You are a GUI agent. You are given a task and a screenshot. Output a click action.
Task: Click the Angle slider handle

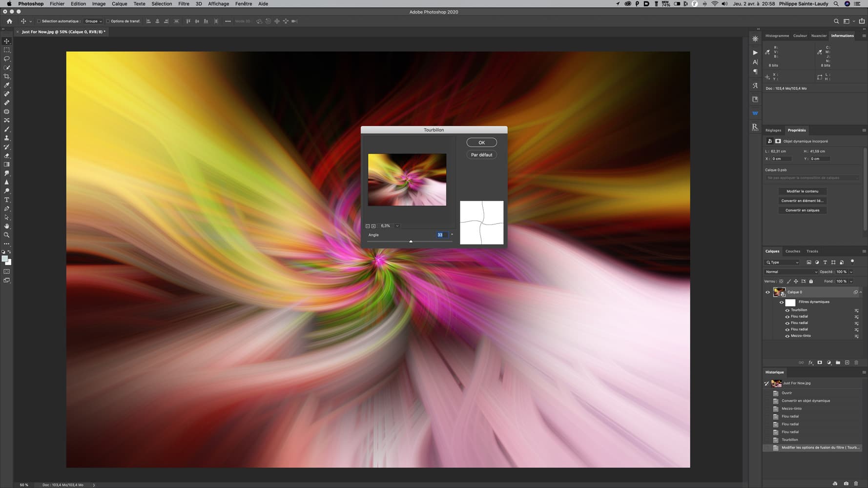pyautogui.click(x=411, y=242)
